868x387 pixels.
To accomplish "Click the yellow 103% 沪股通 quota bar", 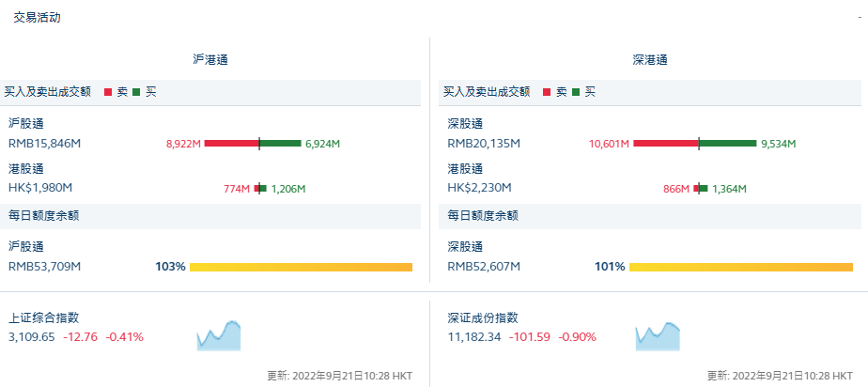I will point(301,268).
